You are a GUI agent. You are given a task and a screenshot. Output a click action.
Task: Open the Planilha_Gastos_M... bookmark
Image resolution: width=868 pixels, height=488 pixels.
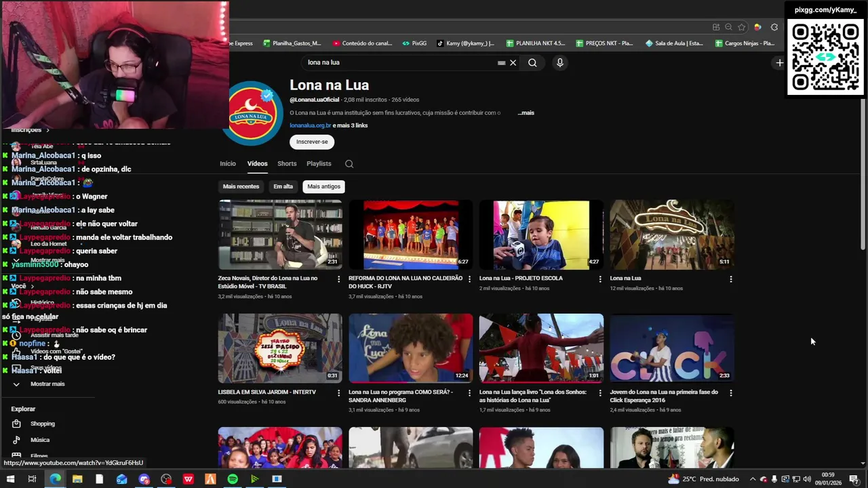click(x=292, y=43)
